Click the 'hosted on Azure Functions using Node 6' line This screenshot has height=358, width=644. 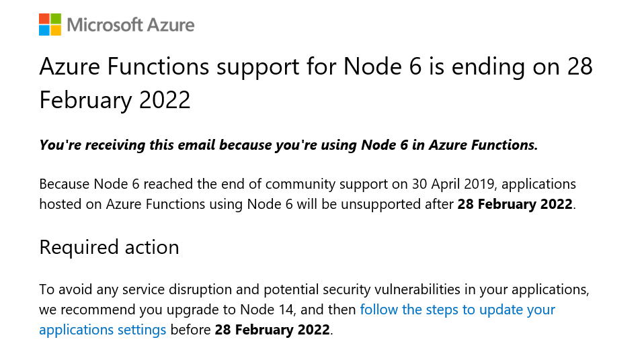(x=166, y=204)
